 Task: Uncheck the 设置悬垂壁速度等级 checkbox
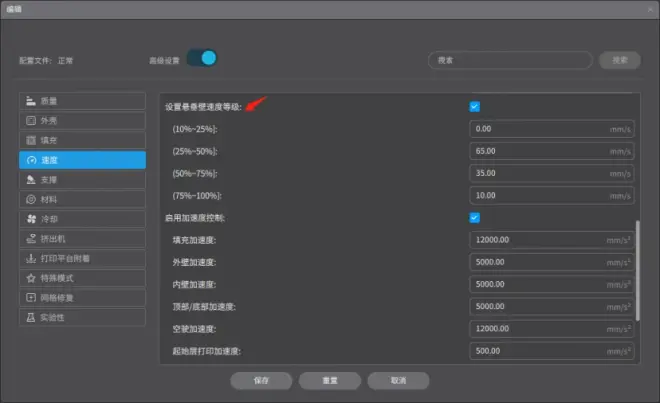point(474,107)
